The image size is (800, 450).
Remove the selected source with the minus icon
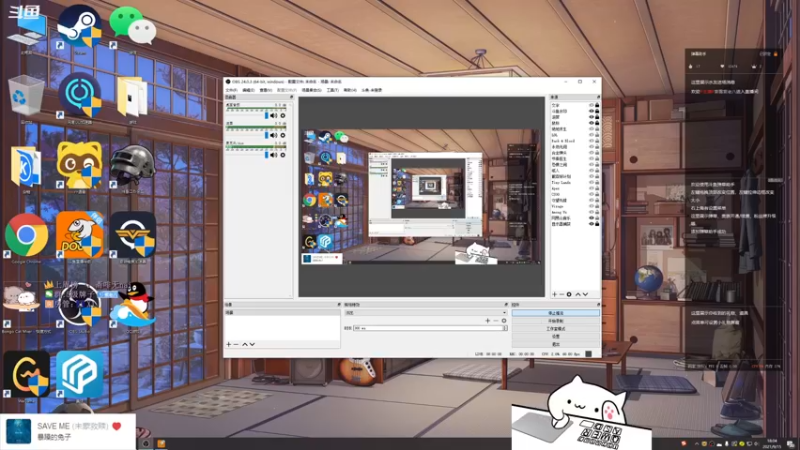coord(562,294)
